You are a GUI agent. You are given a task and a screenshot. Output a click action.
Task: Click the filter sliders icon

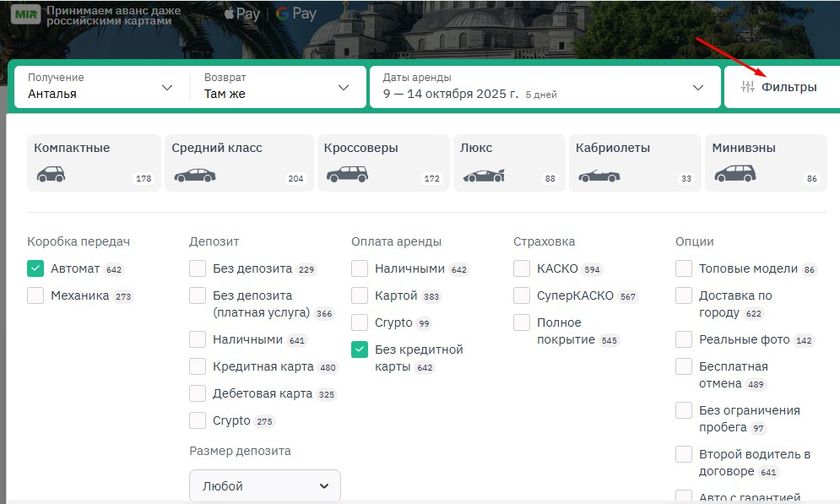click(747, 87)
